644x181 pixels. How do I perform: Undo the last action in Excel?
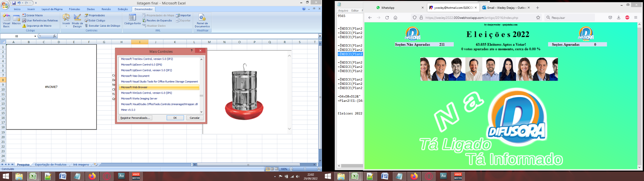click(x=19, y=3)
